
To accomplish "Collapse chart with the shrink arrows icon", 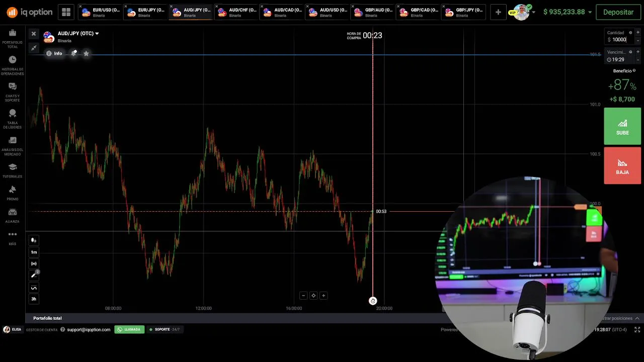I will (34, 48).
